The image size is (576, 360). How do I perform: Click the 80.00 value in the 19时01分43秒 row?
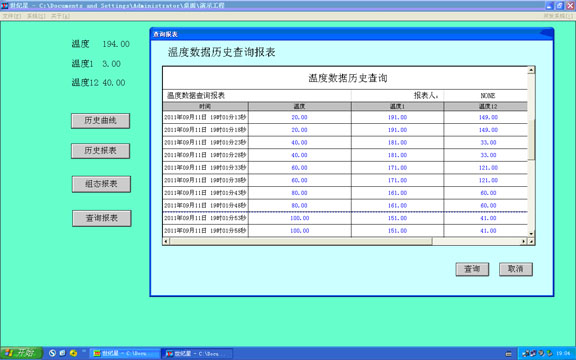[x=299, y=193]
